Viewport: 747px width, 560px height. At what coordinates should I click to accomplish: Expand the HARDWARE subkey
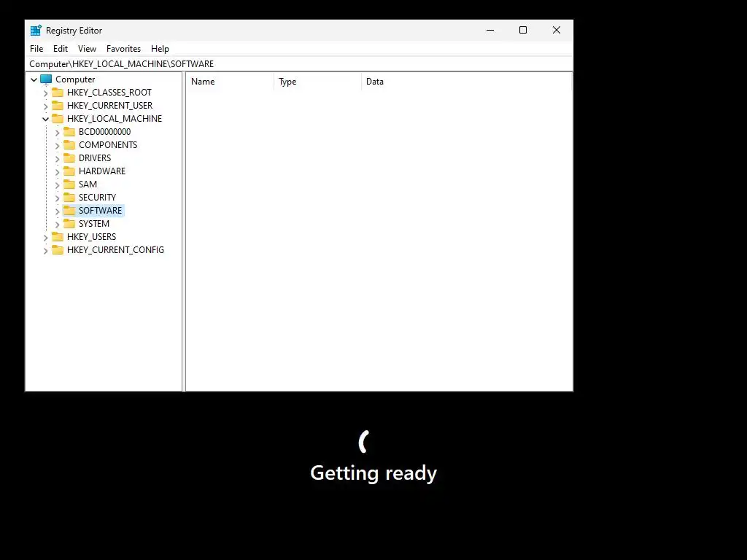[57, 171]
